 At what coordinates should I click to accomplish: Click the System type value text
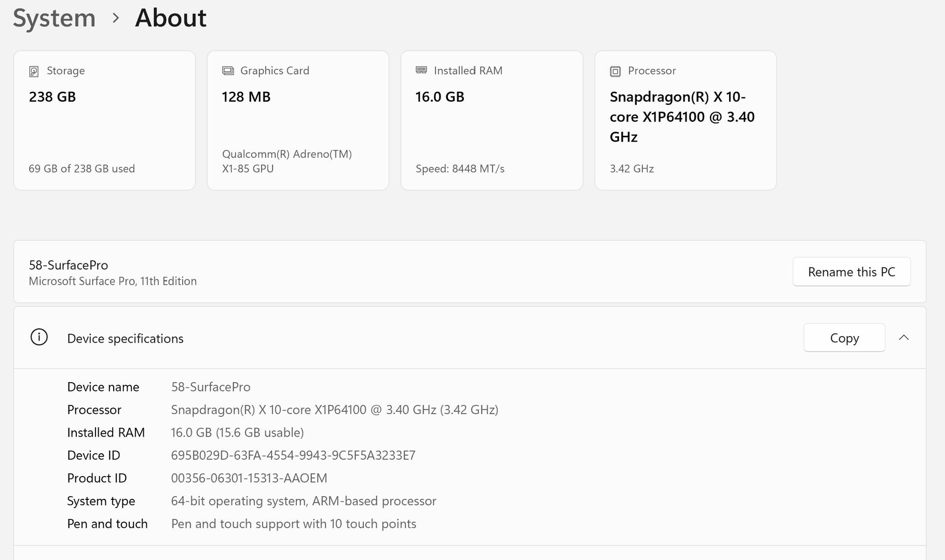304,501
